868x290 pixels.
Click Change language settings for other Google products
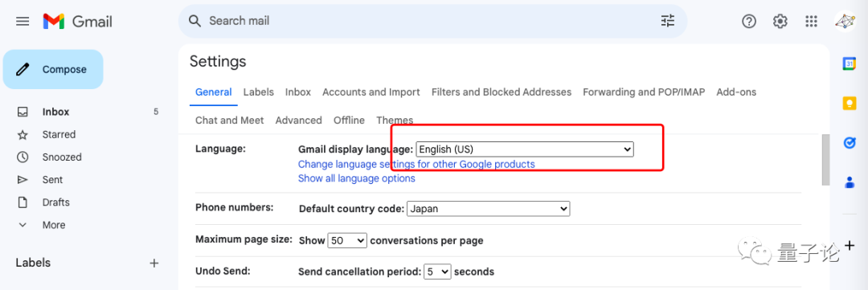click(x=416, y=165)
